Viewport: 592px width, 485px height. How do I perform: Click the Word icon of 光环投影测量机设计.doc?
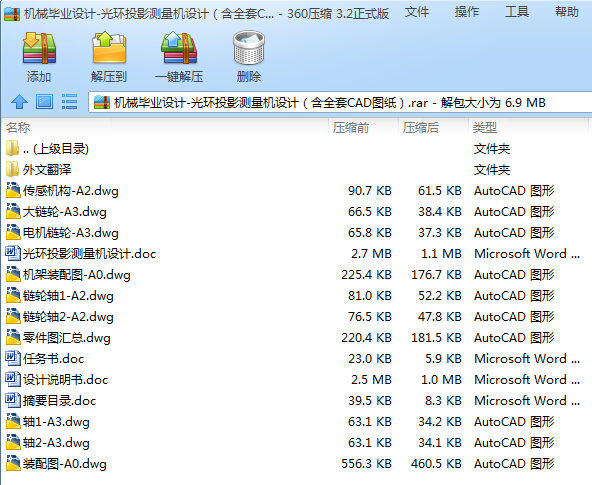13,253
